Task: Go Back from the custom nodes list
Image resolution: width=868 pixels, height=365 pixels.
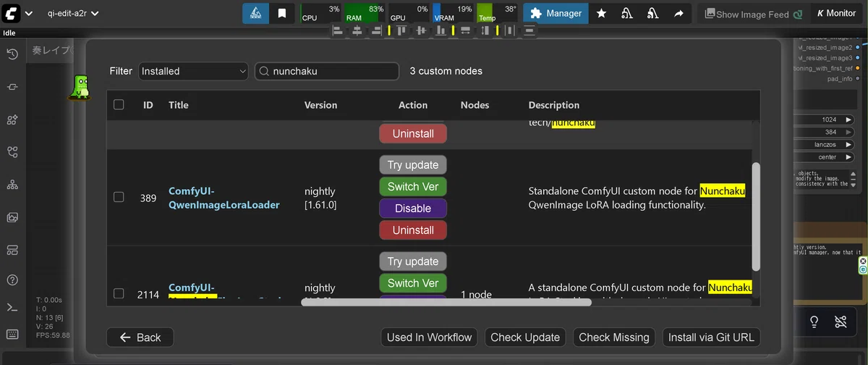Action: (140, 337)
